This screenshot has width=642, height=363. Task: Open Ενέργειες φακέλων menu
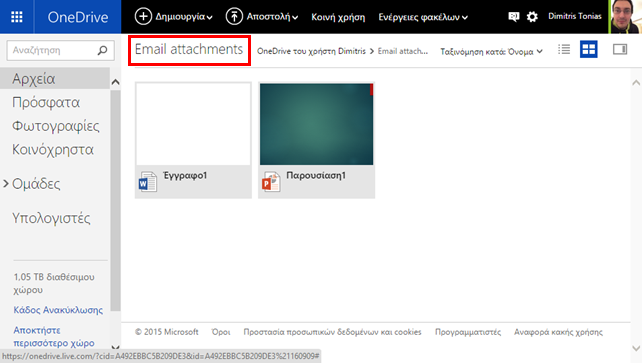(423, 17)
